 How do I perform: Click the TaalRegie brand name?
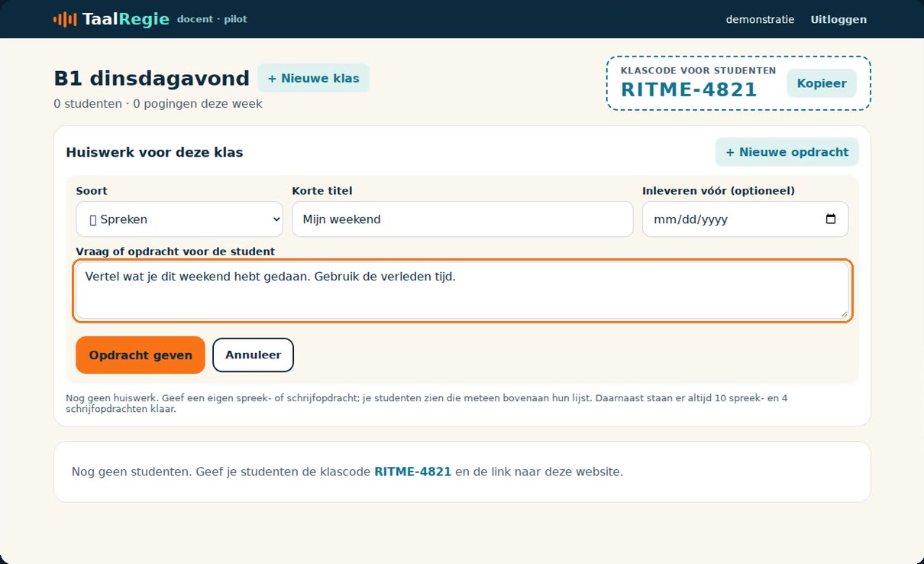125,19
